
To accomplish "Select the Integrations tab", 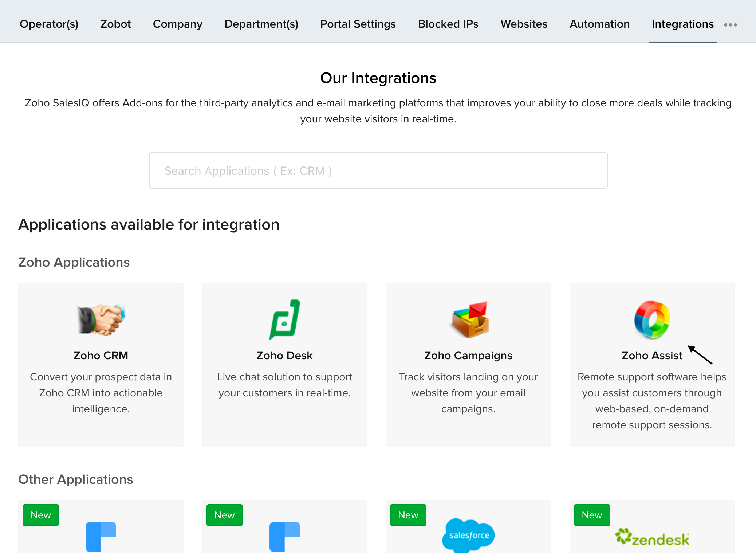I will (x=683, y=24).
